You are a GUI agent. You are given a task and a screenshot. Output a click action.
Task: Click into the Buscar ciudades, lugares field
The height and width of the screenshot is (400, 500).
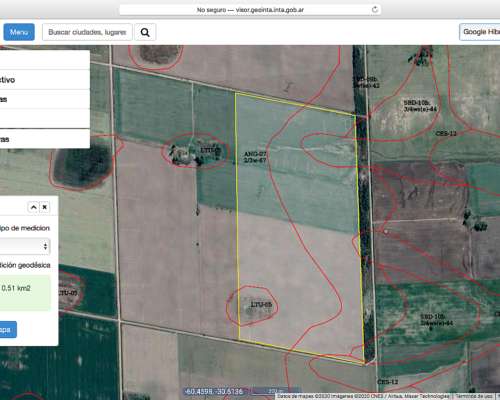pyautogui.click(x=87, y=32)
